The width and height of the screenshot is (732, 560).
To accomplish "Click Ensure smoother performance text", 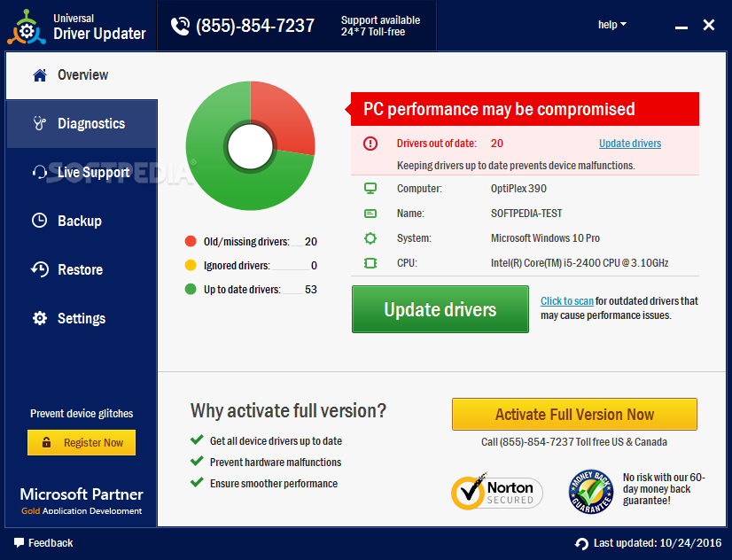I will 274,484.
